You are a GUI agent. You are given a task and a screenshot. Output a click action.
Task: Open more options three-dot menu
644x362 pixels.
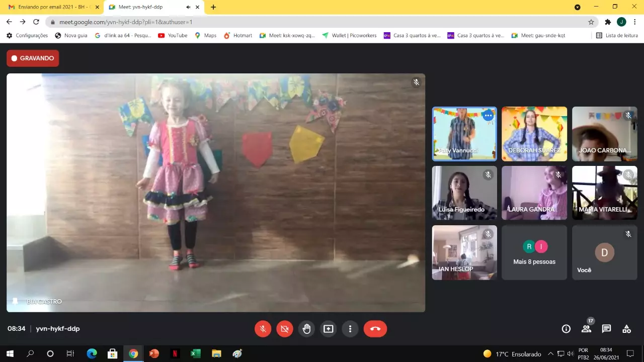(x=350, y=329)
